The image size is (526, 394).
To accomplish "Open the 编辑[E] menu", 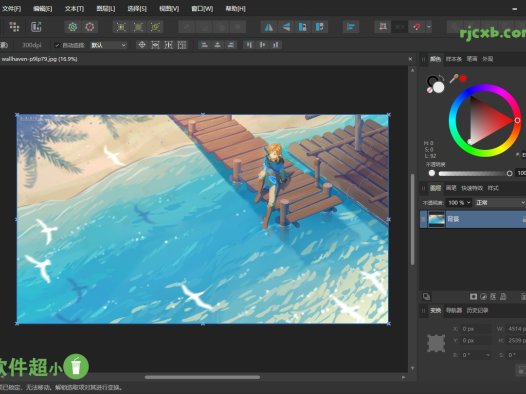I will 43,9.
